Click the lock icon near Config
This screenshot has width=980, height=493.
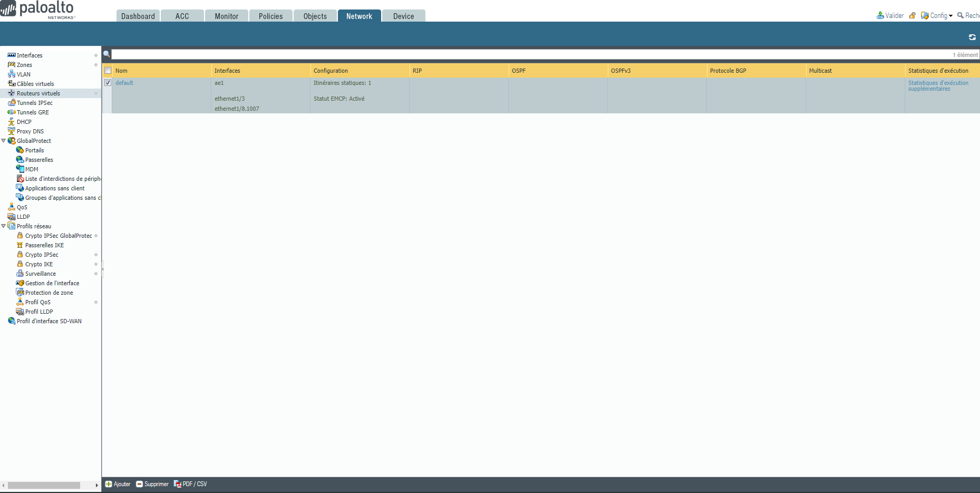912,16
